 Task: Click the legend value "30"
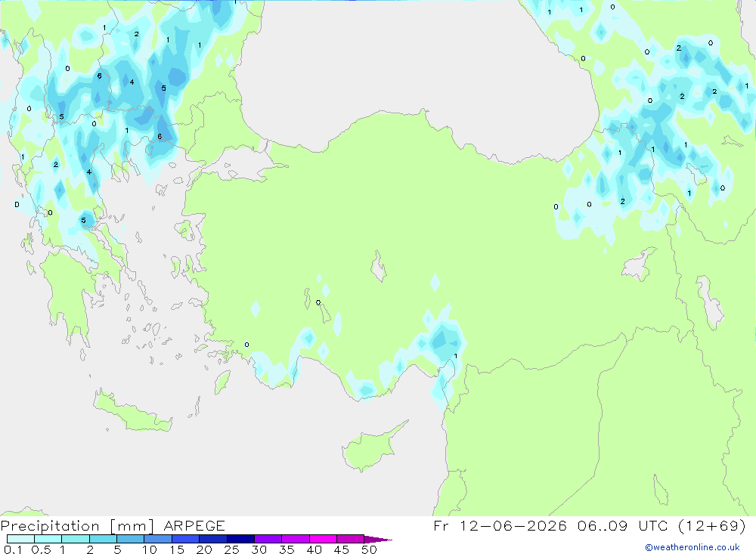(x=259, y=549)
